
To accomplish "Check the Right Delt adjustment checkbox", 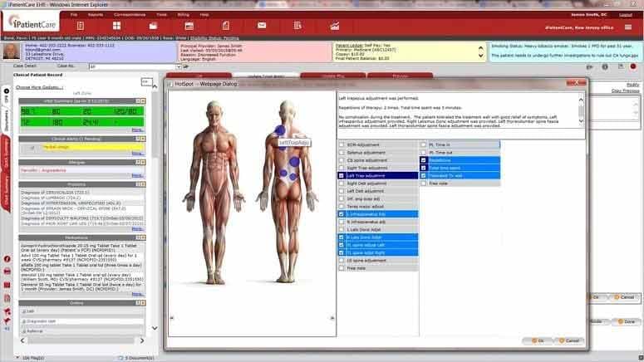I will click(x=341, y=183).
